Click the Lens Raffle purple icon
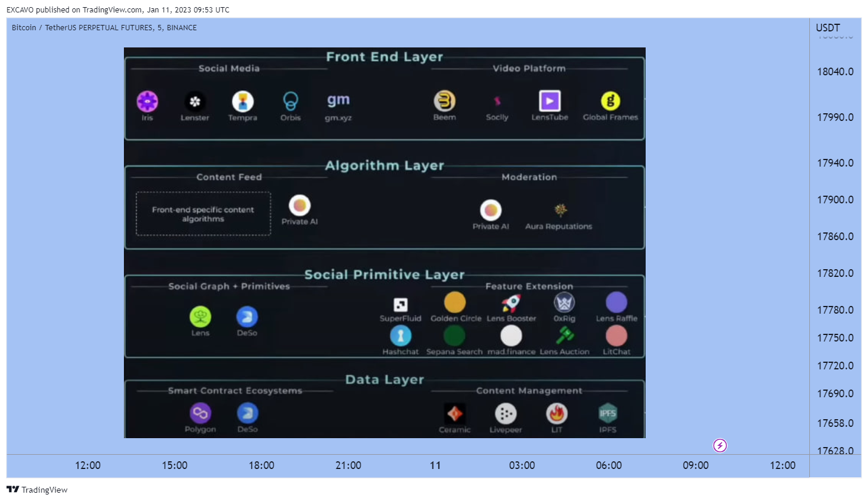The width and height of the screenshot is (868, 501). point(617,302)
